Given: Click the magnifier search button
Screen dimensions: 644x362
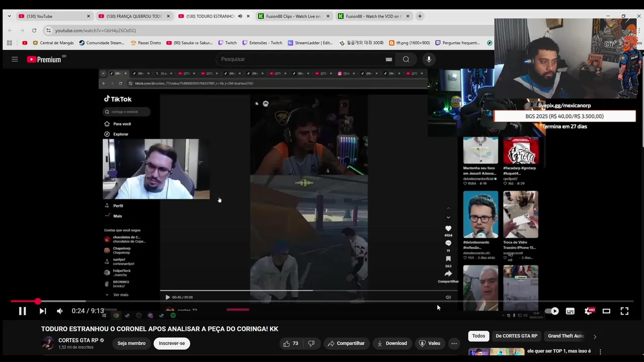Looking at the screenshot, I should coord(406,59).
